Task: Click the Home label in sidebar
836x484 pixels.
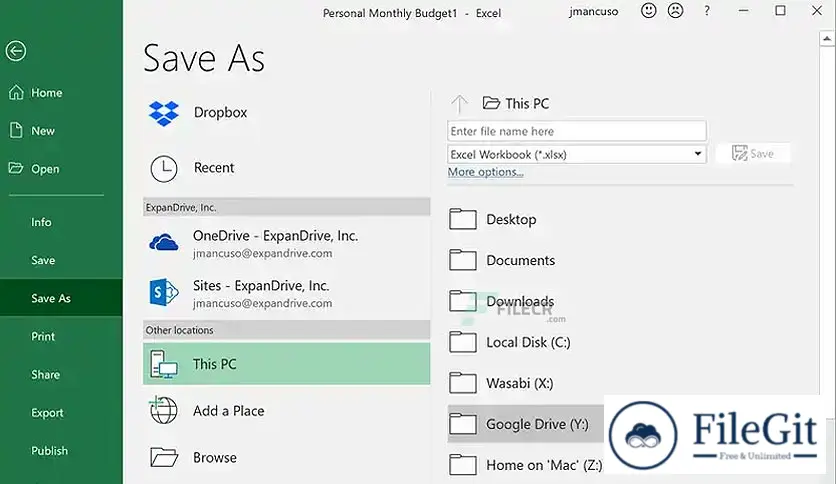Action: pyautogui.click(x=46, y=93)
